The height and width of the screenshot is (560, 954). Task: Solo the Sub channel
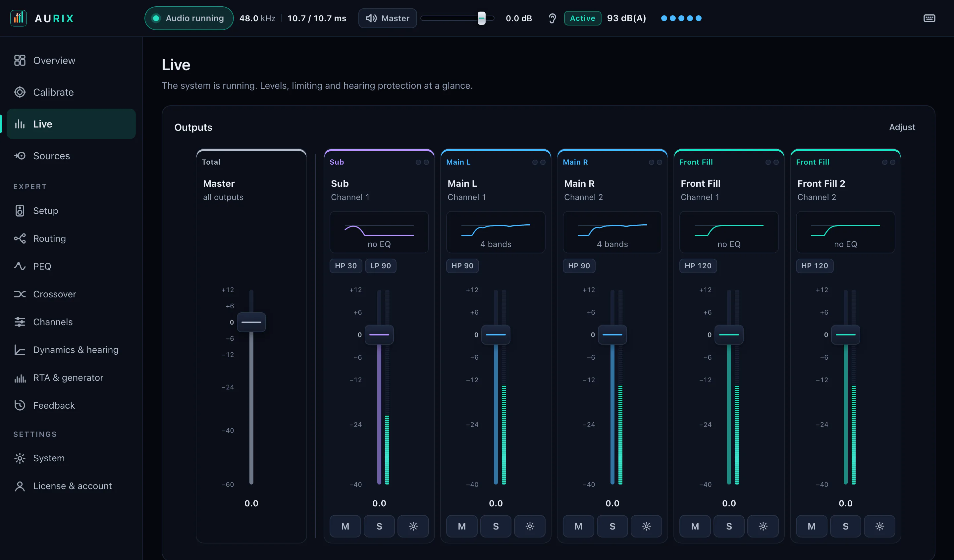tap(379, 526)
